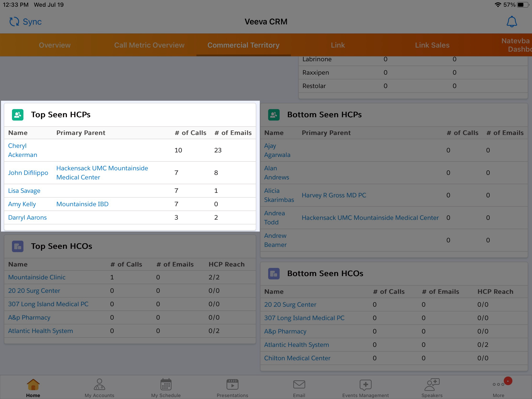Open the Chilton Medical Center link

[297, 358]
